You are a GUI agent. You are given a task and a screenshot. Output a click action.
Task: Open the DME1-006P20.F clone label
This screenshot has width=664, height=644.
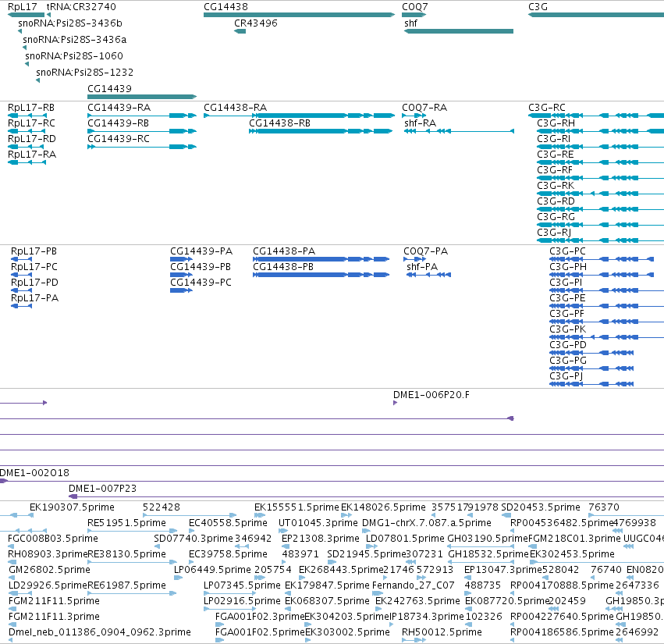[x=431, y=395]
